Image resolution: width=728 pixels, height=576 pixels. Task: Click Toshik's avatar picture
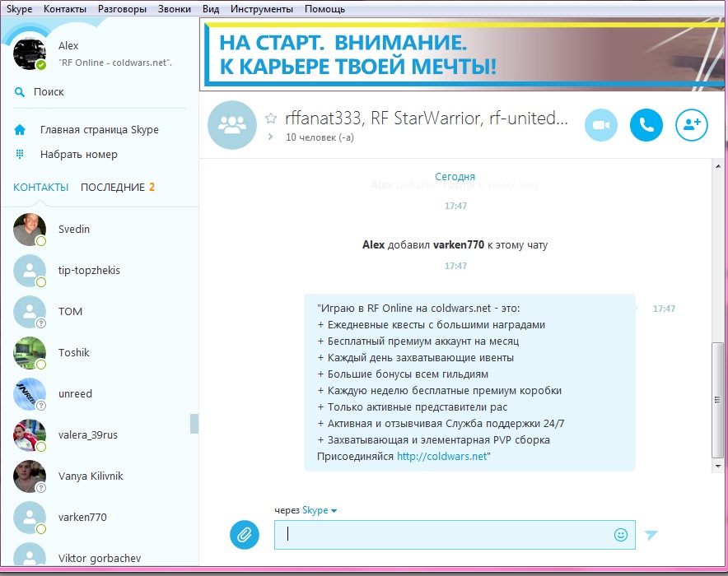tap(30, 353)
